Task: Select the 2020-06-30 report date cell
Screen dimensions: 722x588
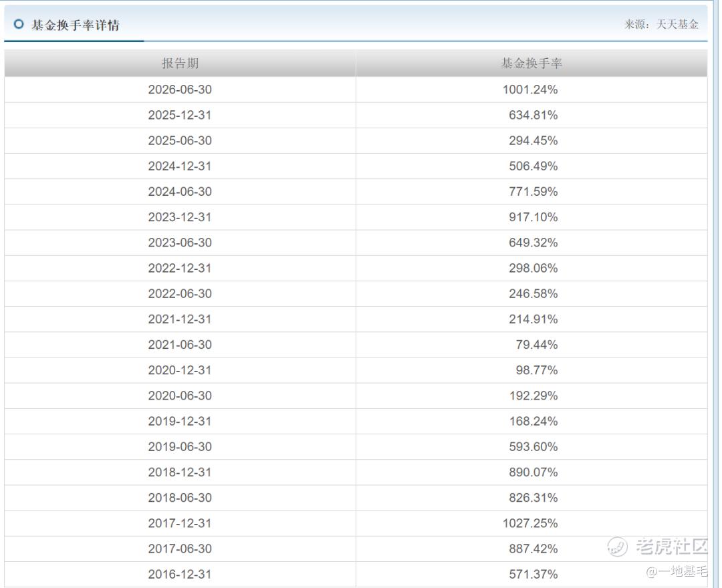Action: coord(180,396)
